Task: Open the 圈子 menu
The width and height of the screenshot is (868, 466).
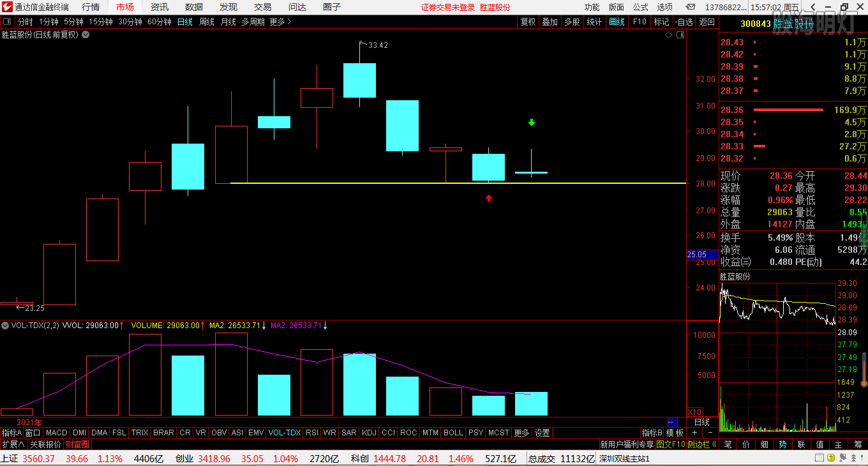Action: coord(332,7)
